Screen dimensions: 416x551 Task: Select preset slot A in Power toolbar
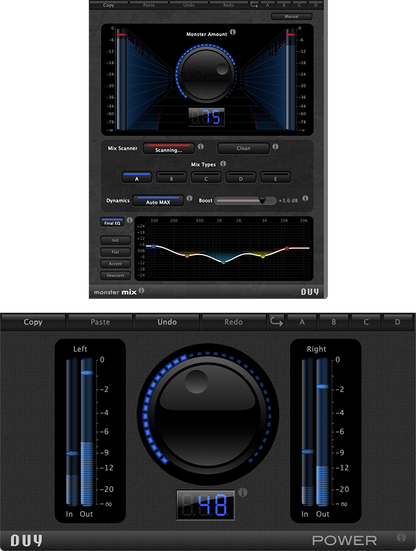302,322
